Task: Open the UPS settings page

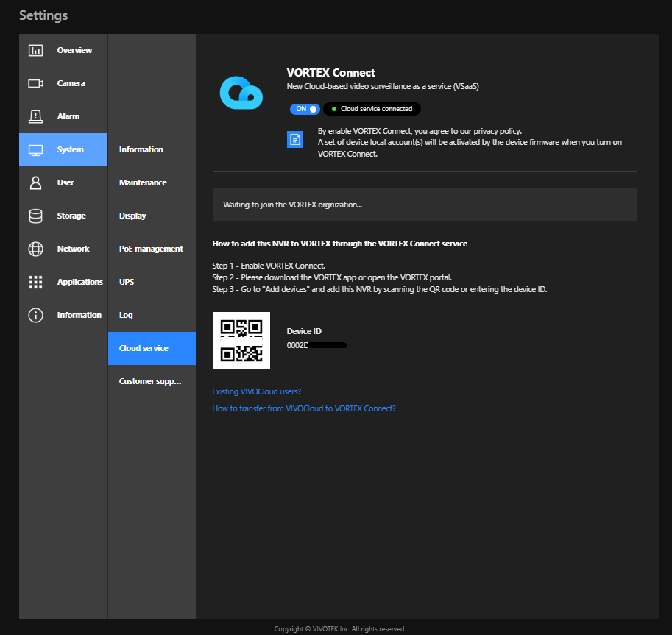Action: (127, 282)
